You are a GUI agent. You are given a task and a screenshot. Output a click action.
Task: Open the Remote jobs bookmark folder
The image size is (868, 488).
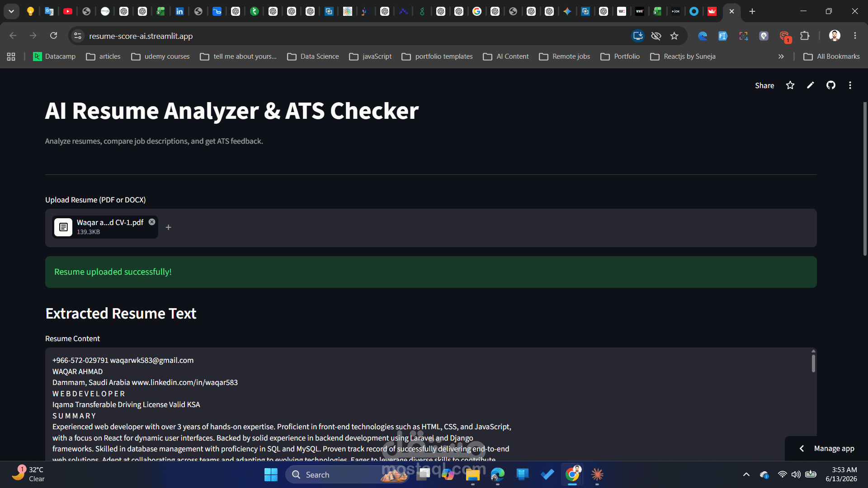click(565, 56)
